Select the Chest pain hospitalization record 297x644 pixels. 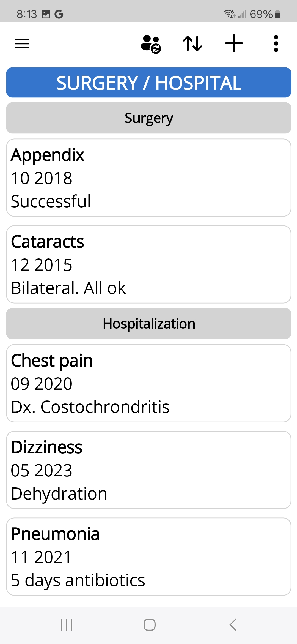click(x=149, y=383)
